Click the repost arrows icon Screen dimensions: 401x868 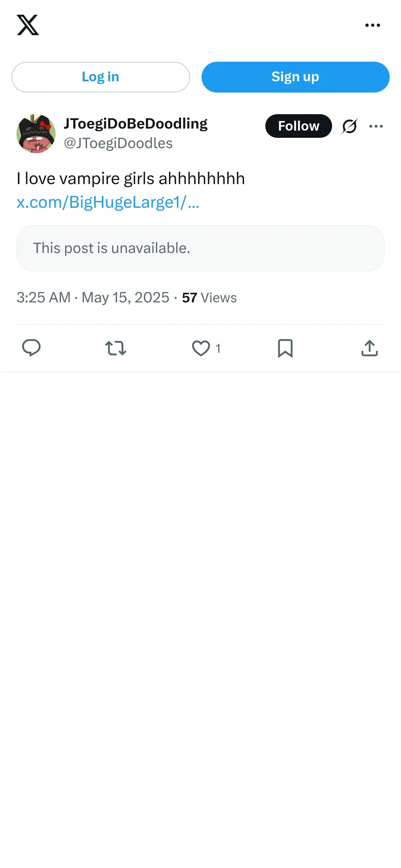tap(116, 348)
